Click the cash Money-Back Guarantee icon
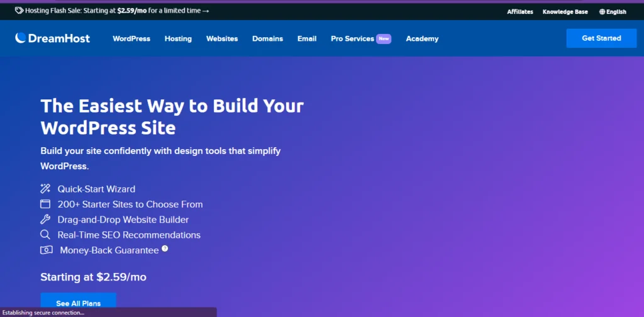The image size is (644, 317). (x=46, y=250)
